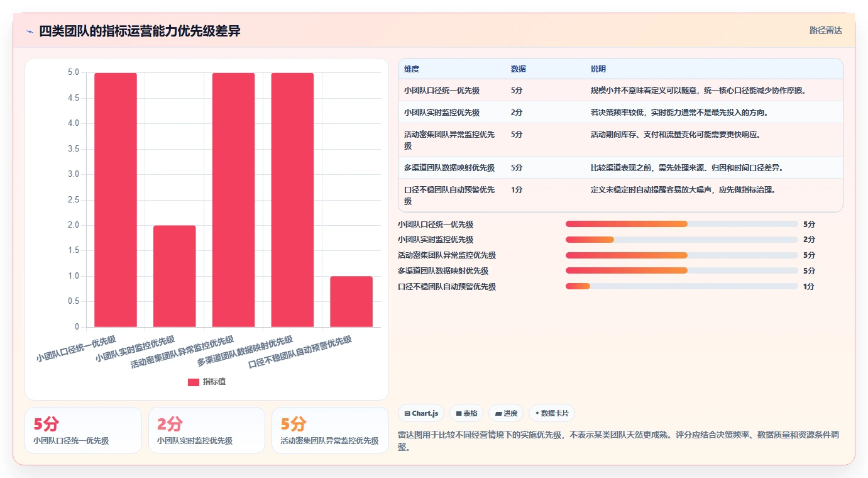
Task: Click the y-axis tick 0.5
Action: [74, 301]
